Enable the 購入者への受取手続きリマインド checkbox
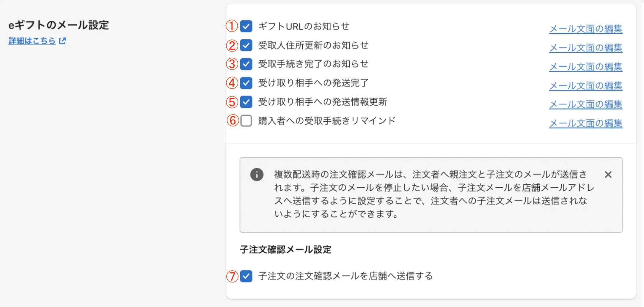The height and width of the screenshot is (307, 644). [x=246, y=121]
